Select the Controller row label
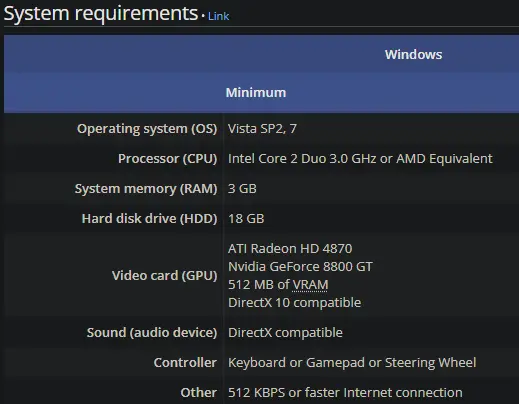This screenshot has width=519, height=404. (x=185, y=363)
